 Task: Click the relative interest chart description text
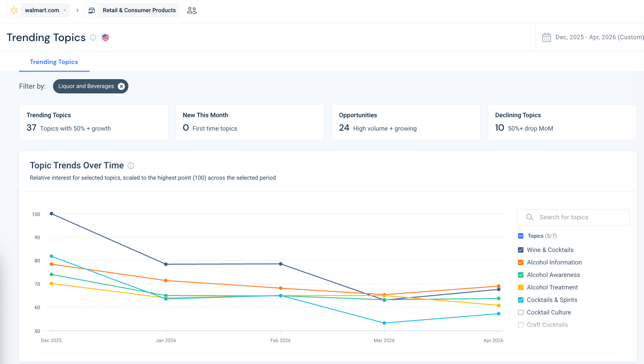pos(153,178)
